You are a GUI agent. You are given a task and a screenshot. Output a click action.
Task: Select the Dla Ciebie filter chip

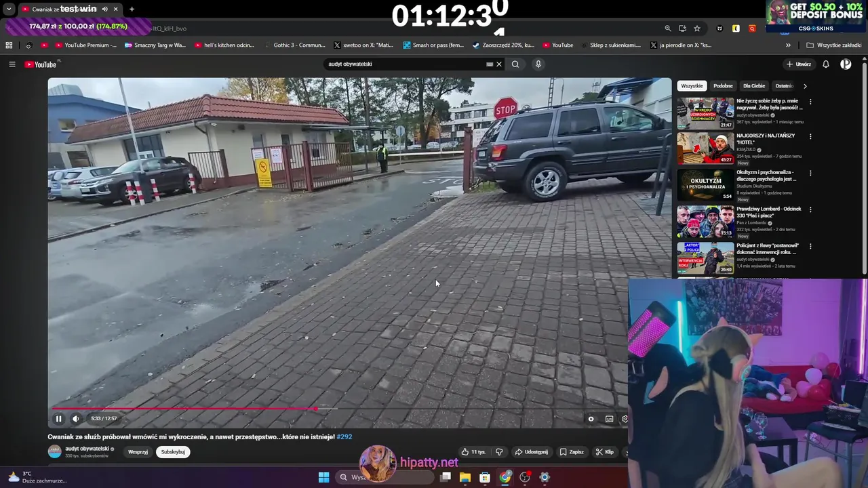[754, 86]
